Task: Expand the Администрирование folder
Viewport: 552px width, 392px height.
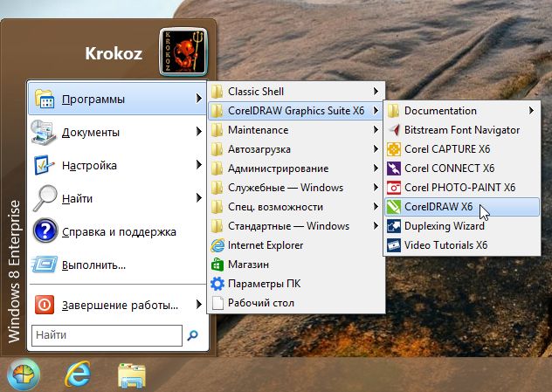Action: [x=278, y=168]
